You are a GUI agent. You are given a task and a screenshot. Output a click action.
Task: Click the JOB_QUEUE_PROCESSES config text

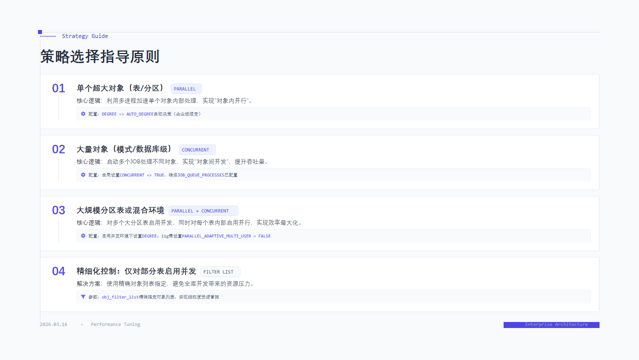(201, 175)
